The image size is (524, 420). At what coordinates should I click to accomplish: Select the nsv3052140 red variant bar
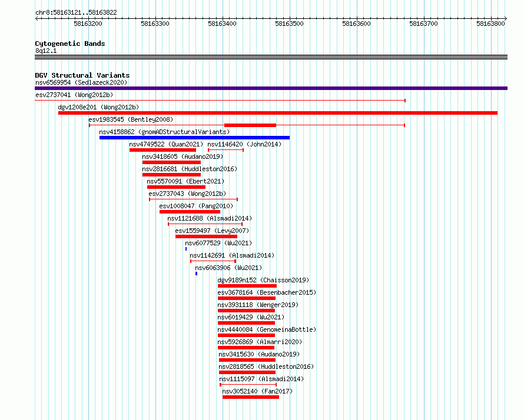251,397
